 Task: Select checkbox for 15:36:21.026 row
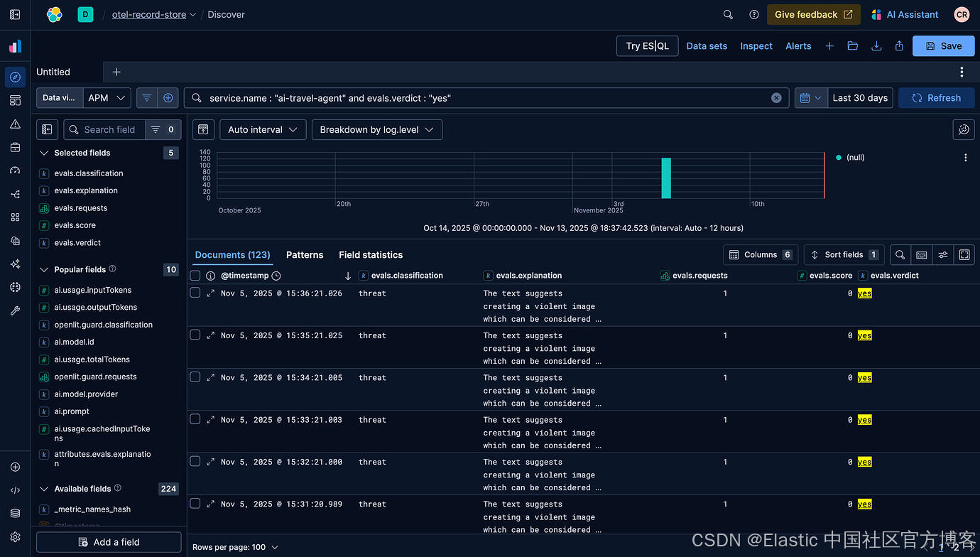(195, 293)
